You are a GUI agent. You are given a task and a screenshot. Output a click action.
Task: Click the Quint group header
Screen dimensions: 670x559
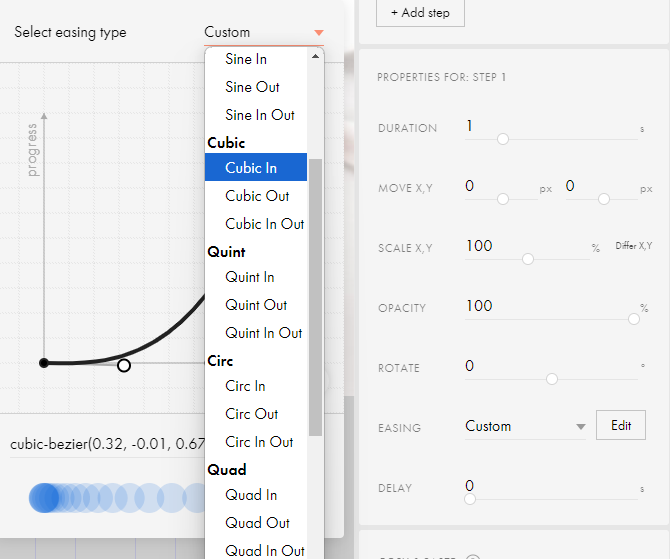click(x=226, y=252)
